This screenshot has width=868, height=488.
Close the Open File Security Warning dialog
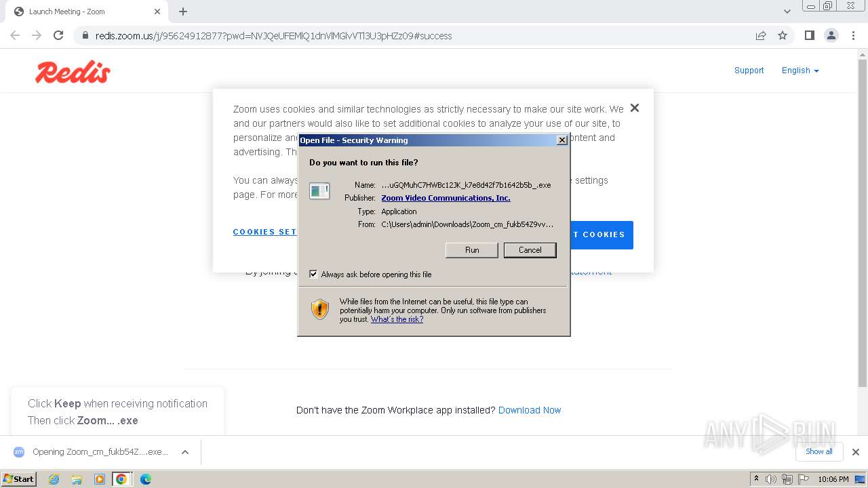pos(561,140)
